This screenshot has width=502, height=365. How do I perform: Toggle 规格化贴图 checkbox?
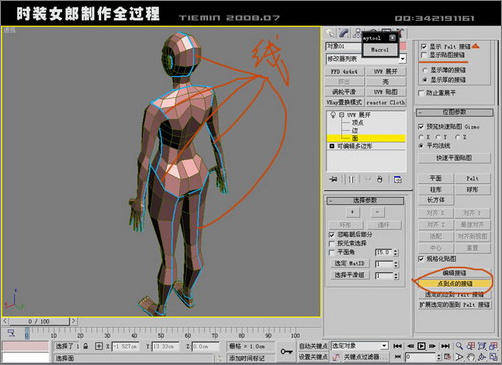pyautogui.click(x=421, y=259)
